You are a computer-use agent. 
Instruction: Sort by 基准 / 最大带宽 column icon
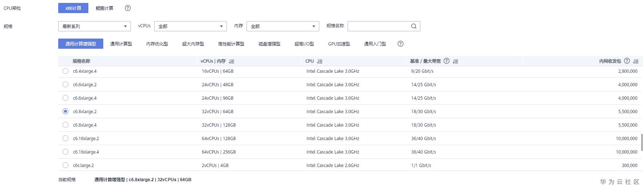click(x=455, y=61)
